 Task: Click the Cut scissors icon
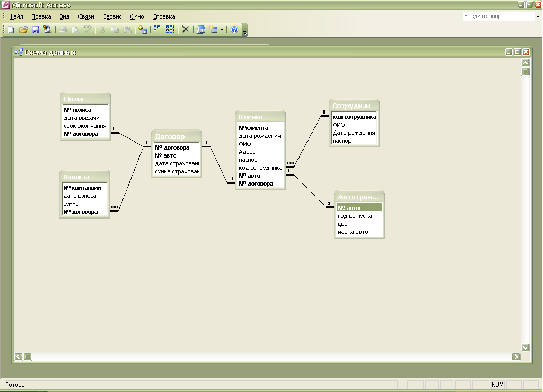coord(103,30)
